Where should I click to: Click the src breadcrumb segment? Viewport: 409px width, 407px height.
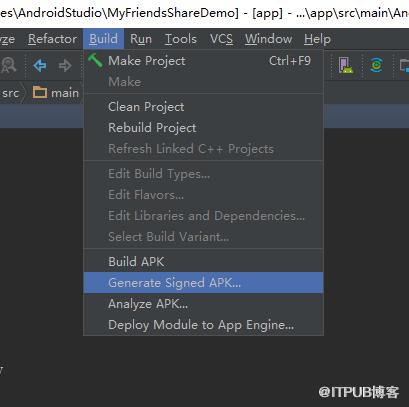point(10,93)
